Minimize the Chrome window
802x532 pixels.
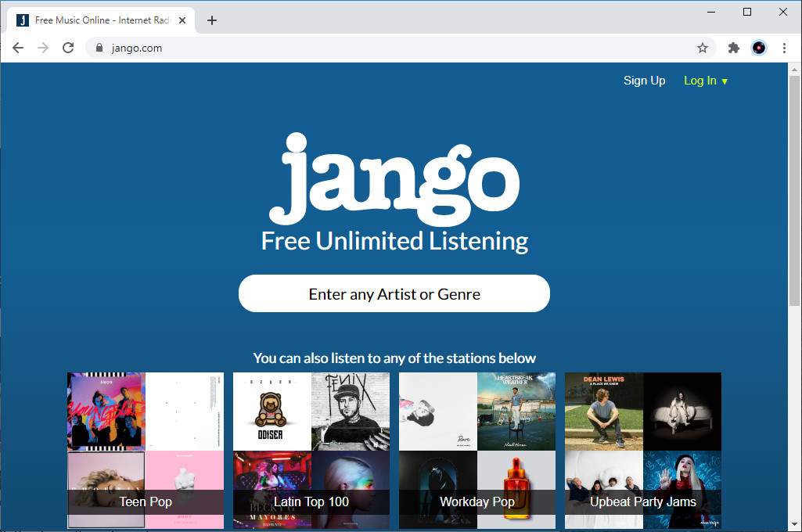click(711, 12)
